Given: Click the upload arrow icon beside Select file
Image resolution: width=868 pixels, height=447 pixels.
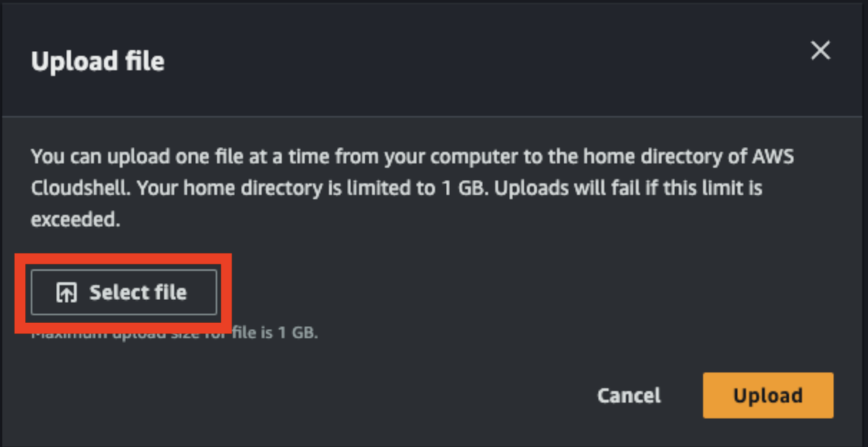Looking at the screenshot, I should [67, 292].
